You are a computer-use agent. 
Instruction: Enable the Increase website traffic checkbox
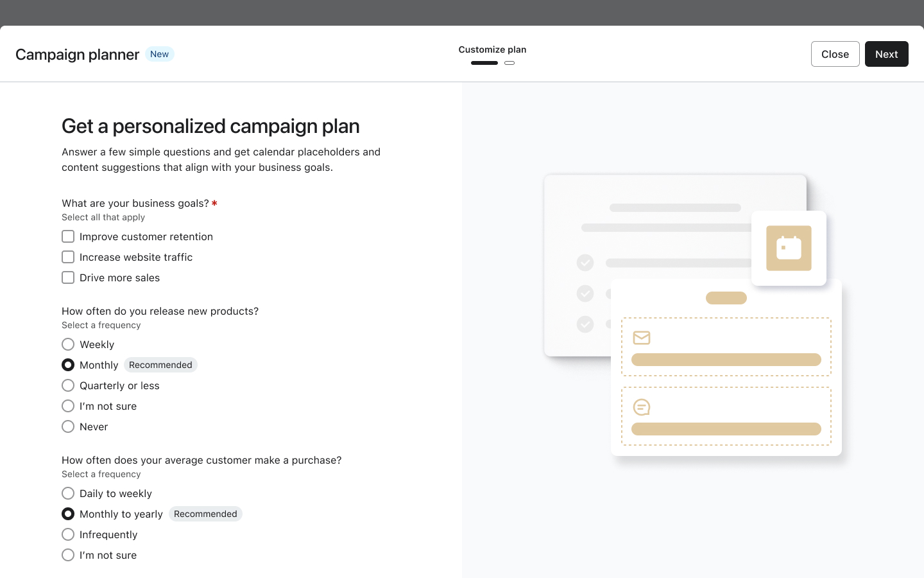pos(68,257)
